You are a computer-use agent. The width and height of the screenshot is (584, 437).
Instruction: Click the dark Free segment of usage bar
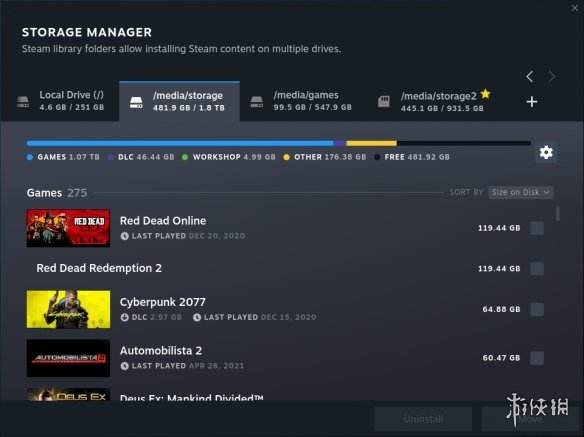[464, 143]
